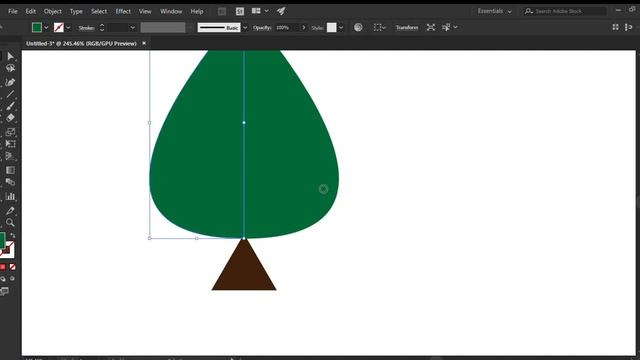Select the Curvature pen tool
640x360 pixels.
click(10, 82)
